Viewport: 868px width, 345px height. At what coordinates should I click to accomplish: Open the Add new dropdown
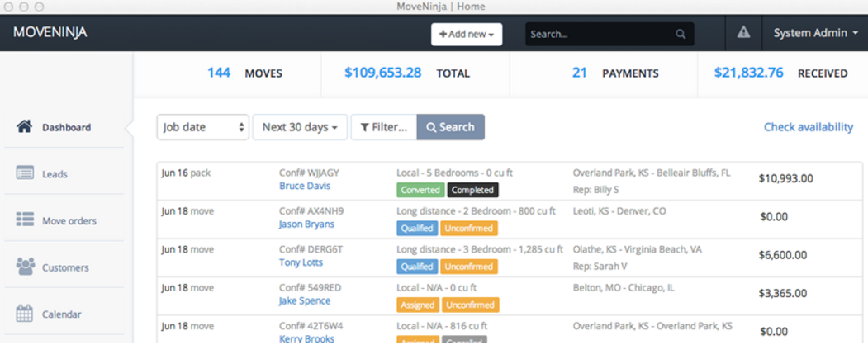tap(467, 35)
